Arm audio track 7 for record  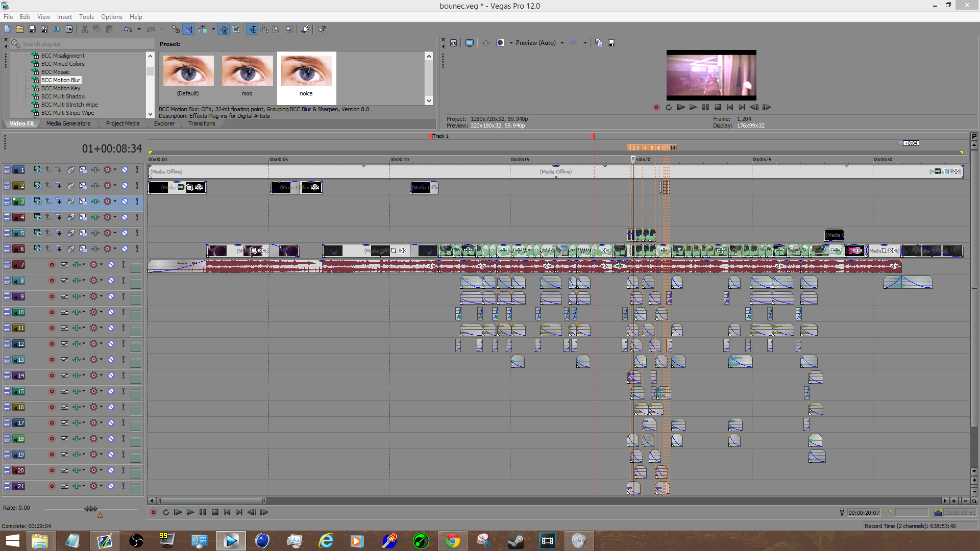[x=52, y=265]
